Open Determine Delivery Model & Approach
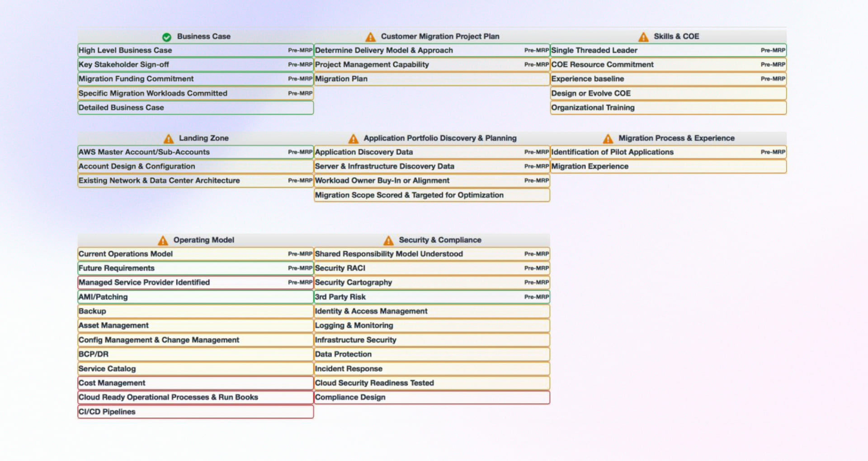The width and height of the screenshot is (868, 461). point(432,50)
